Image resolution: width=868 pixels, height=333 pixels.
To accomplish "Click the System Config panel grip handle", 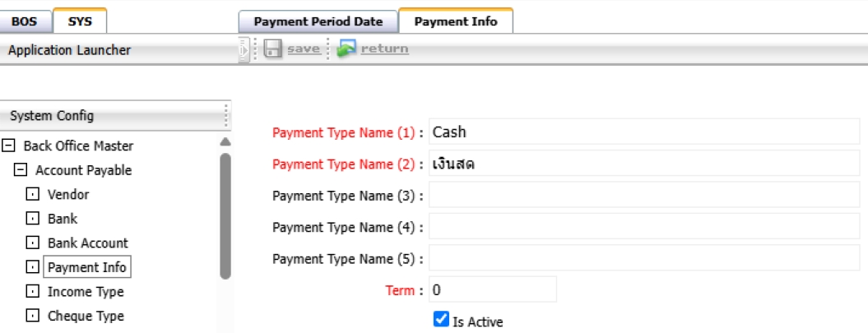I will [225, 116].
